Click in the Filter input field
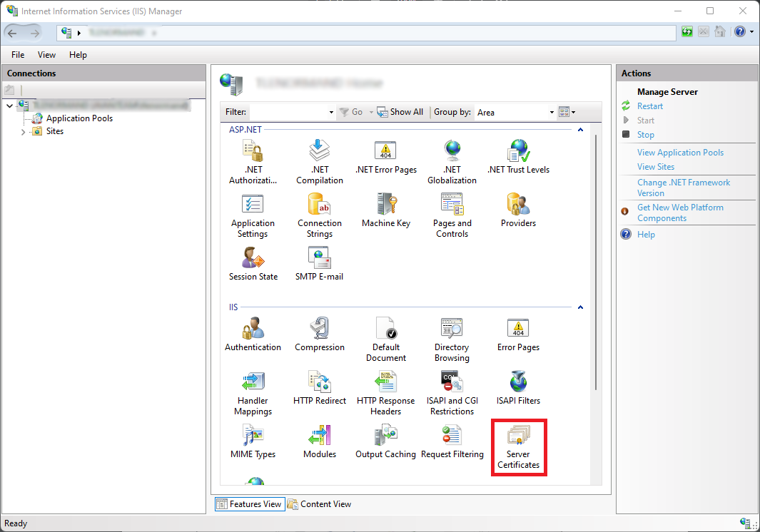760x532 pixels. coord(288,112)
